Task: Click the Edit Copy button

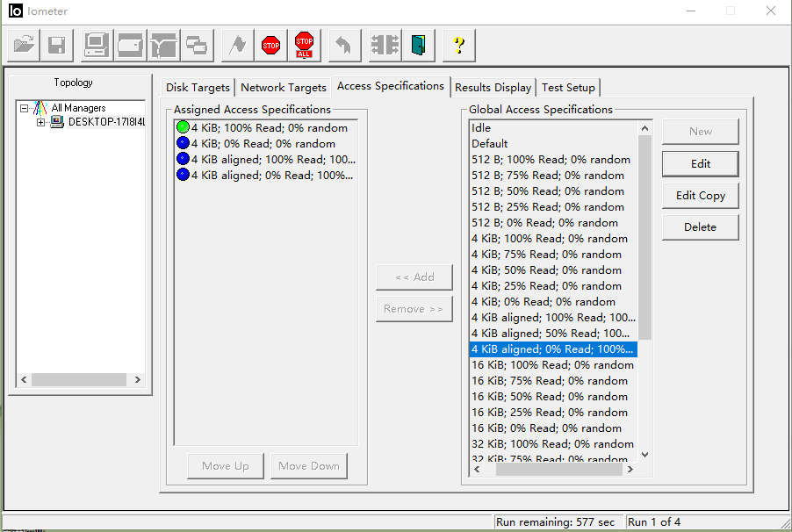Action: click(x=701, y=196)
